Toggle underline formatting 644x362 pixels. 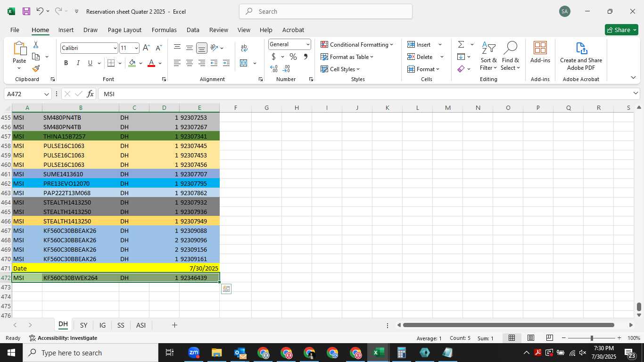coord(90,63)
